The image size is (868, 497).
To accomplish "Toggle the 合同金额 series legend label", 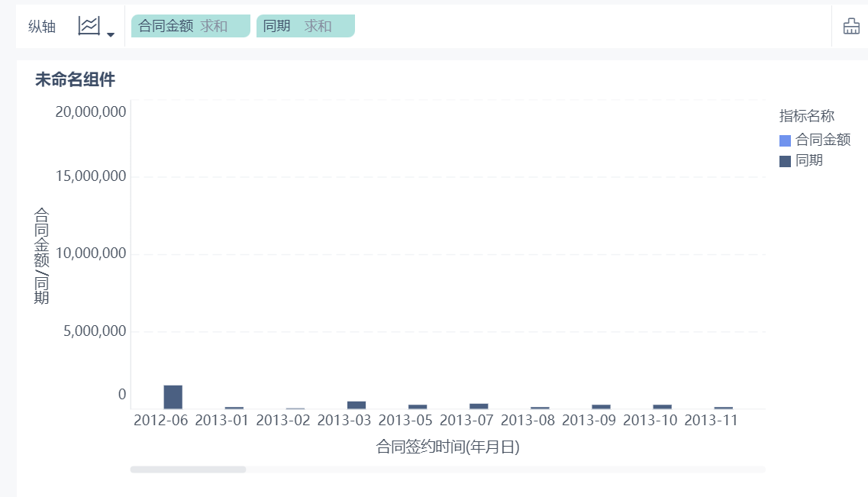I will (x=822, y=140).
